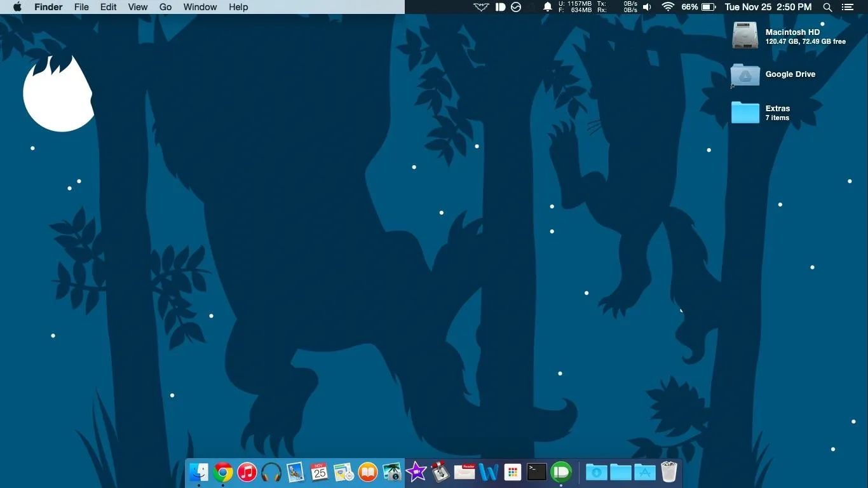Image resolution: width=868 pixels, height=488 pixels.
Task: Click the 'Google Drive' label text
Action: pos(790,74)
